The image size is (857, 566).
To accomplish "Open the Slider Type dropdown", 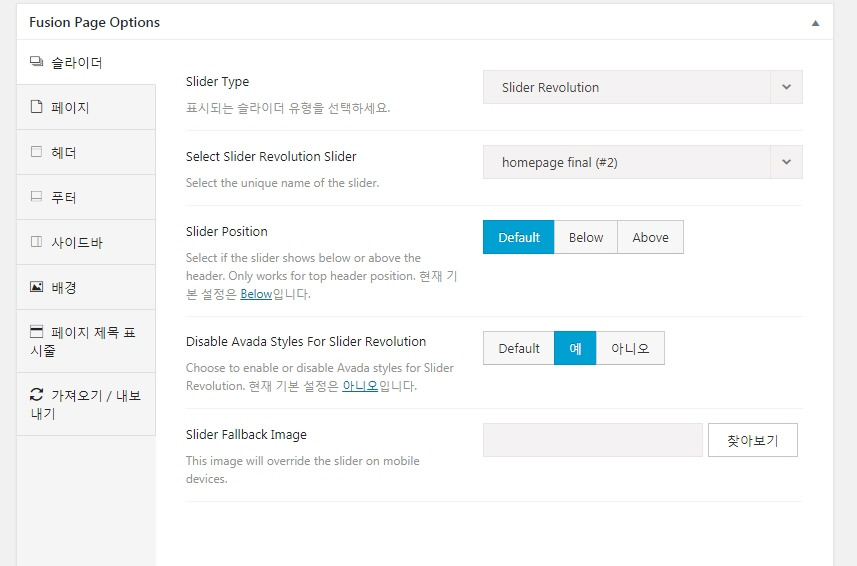I will tap(643, 87).
